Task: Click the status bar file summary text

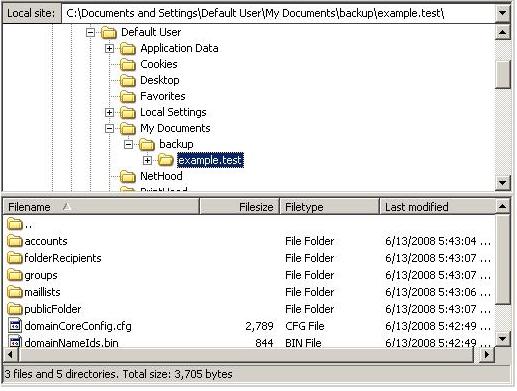Action: click(118, 374)
